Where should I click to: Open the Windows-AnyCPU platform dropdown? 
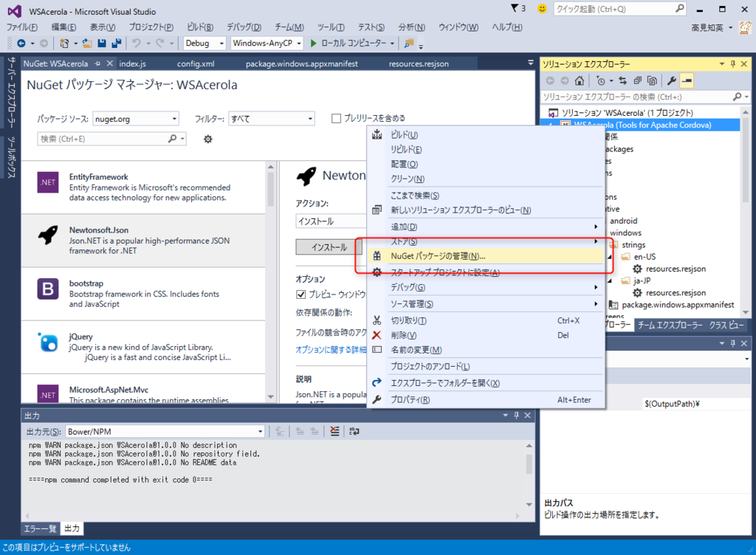267,44
